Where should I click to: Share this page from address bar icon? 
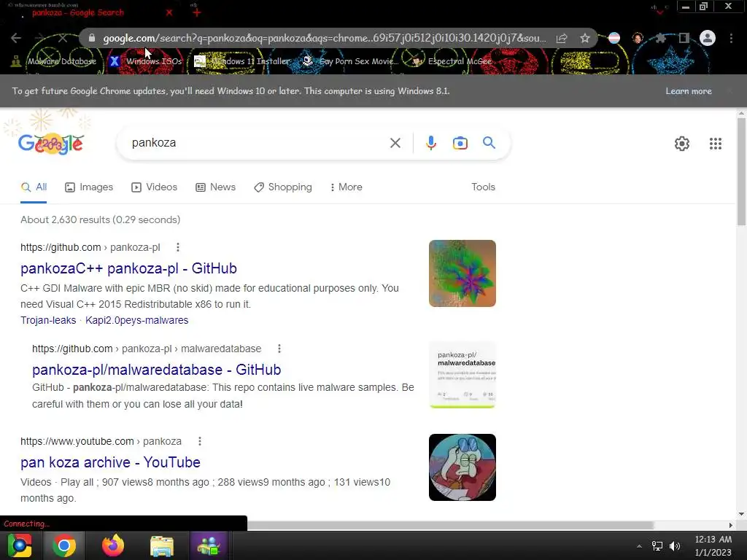coord(562,38)
